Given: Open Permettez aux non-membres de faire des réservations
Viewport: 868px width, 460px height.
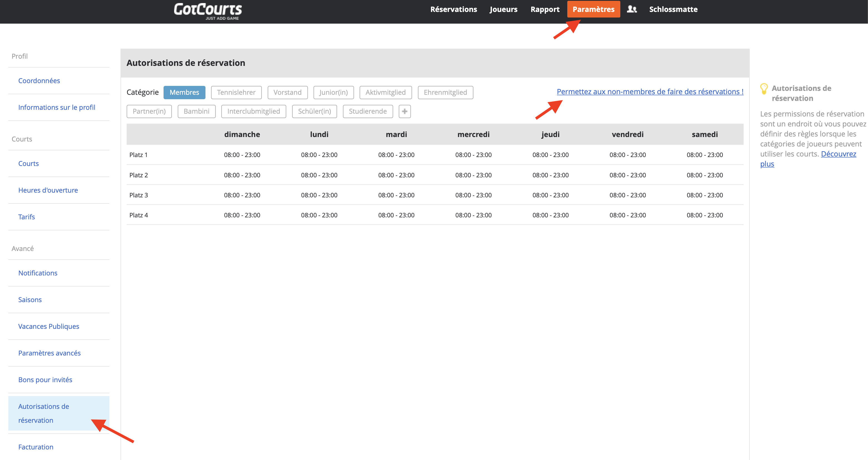Looking at the screenshot, I should [650, 91].
